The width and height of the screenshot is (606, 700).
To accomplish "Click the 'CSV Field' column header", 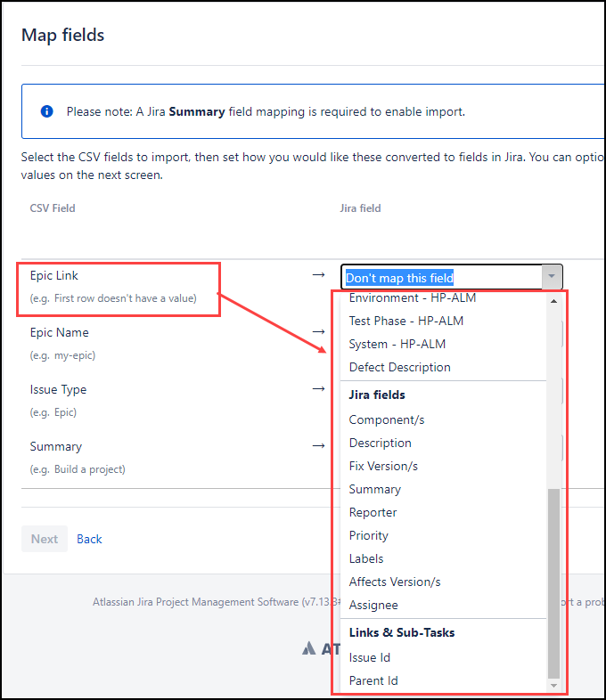I will [53, 208].
